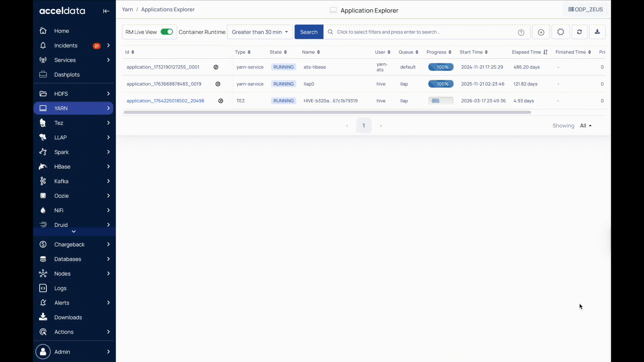Open the Showing All page size dropdown
Screen dimensions: 644x362
(586, 126)
